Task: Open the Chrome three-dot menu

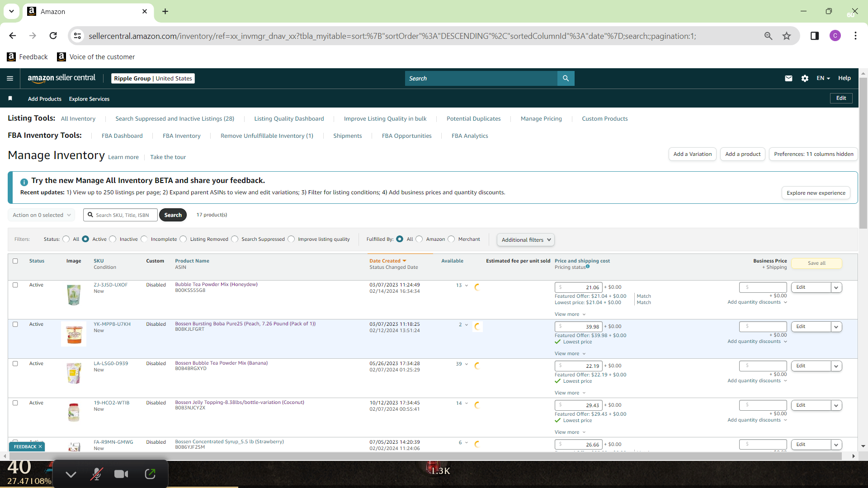Action: click(855, 36)
